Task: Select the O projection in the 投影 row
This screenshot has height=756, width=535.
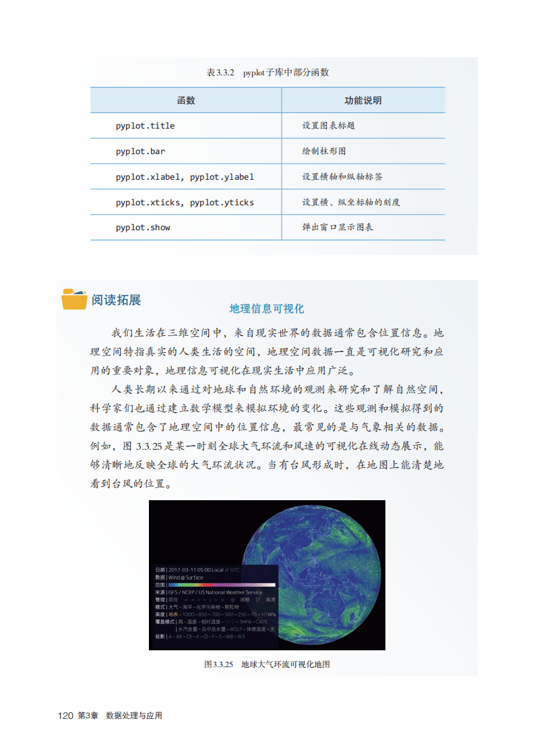Action: coord(206,637)
